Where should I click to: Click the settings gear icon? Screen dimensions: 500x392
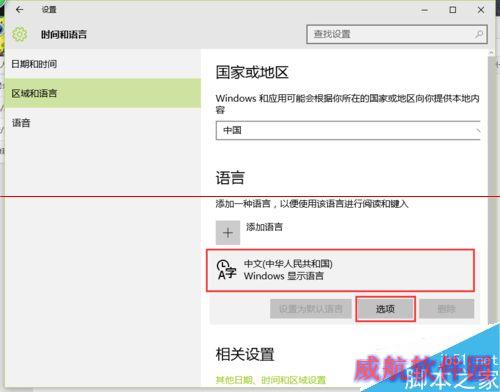click(19, 34)
